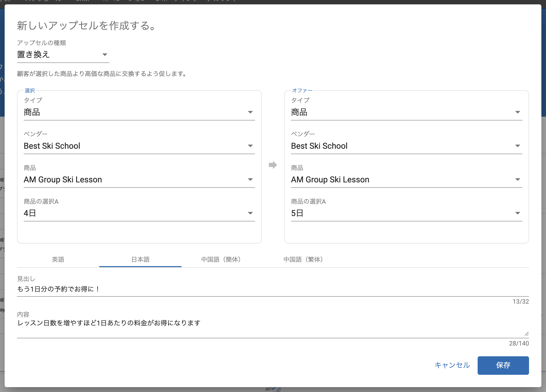Switch to the 中国語（簡体）tab
Viewport: 546px width, 392px height.
pyautogui.click(x=221, y=259)
